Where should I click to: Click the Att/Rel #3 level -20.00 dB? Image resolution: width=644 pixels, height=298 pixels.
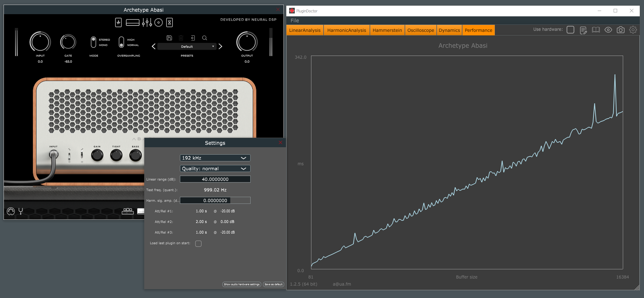(228, 232)
